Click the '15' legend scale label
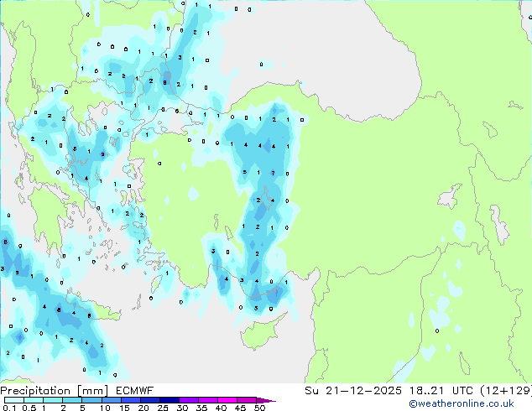532x411 pixels. [x=124, y=408]
